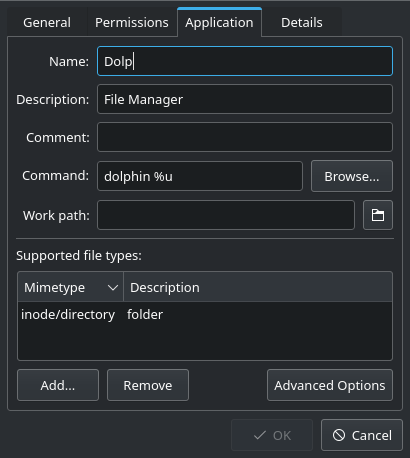Click the folder description cell
This screenshot has height=458, width=410.
click(145, 315)
